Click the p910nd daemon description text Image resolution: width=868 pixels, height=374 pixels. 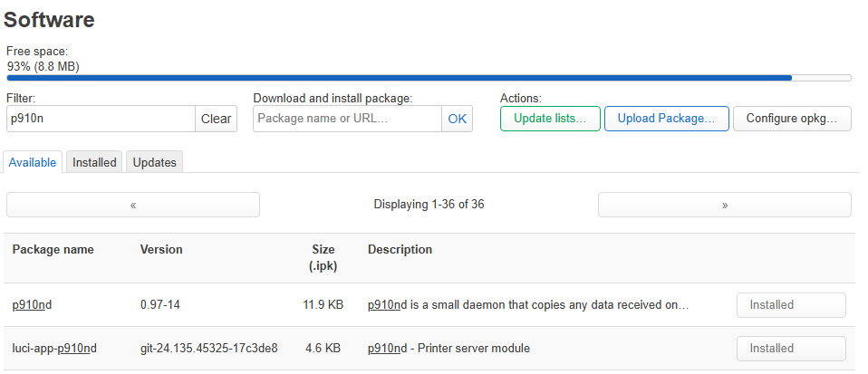pyautogui.click(x=528, y=305)
